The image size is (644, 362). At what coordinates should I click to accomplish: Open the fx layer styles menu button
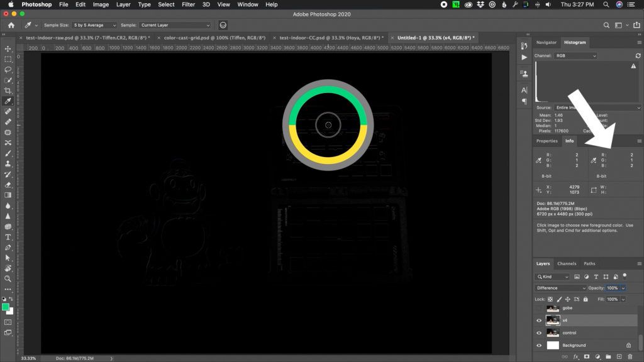[x=575, y=357]
